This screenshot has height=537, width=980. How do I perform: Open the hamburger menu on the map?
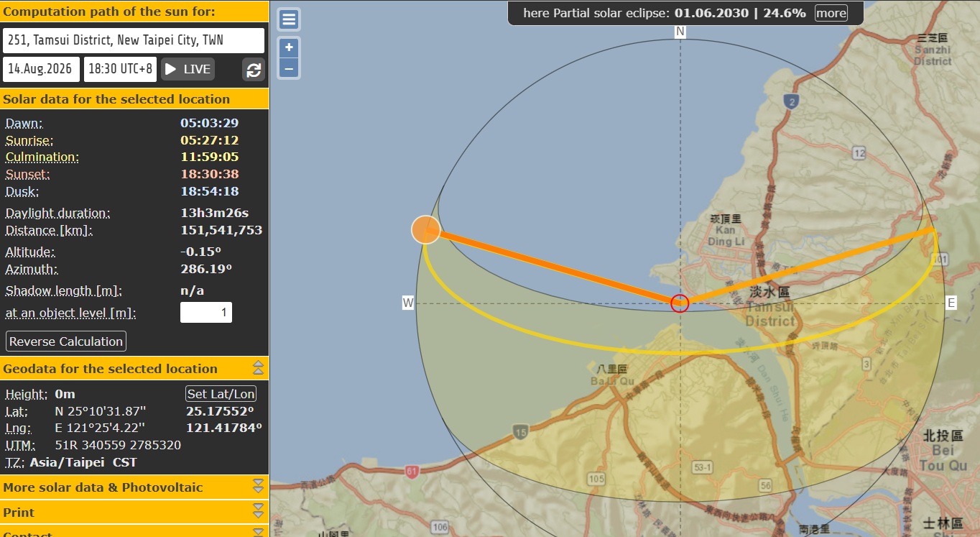click(x=288, y=19)
